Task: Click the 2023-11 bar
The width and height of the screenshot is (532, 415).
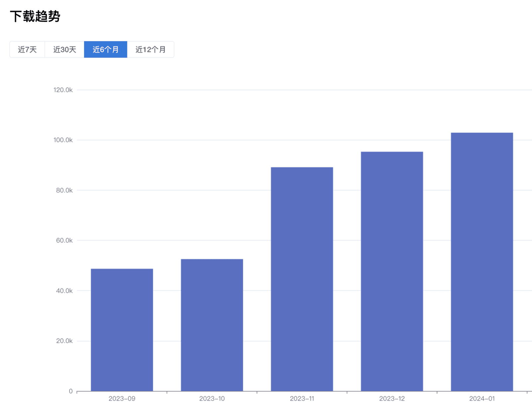Action: 302,279
